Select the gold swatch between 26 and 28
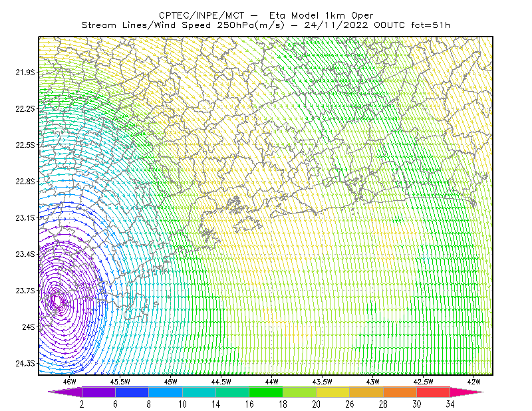Screen dimensions: 532x411 [x=366, y=392]
